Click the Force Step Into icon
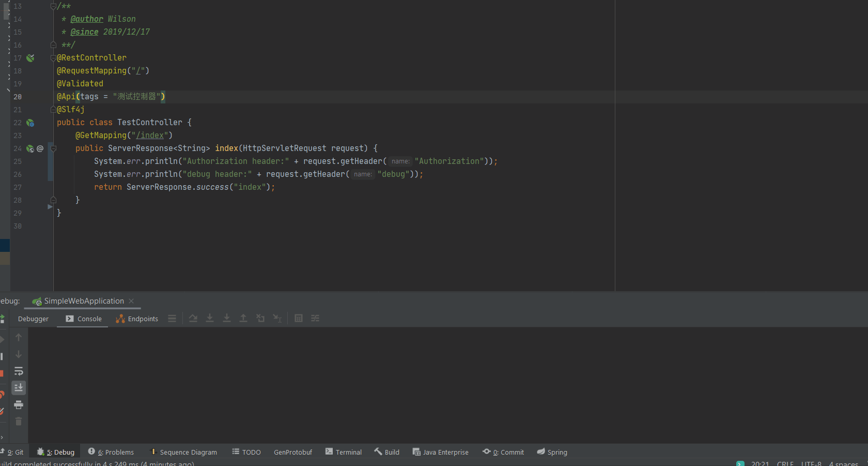 pos(227,318)
